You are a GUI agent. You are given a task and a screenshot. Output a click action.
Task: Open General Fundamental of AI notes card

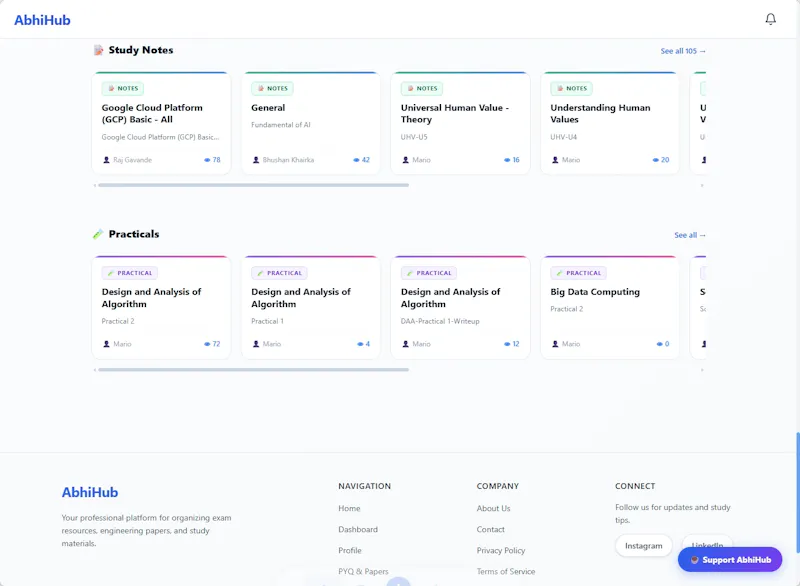click(311, 123)
